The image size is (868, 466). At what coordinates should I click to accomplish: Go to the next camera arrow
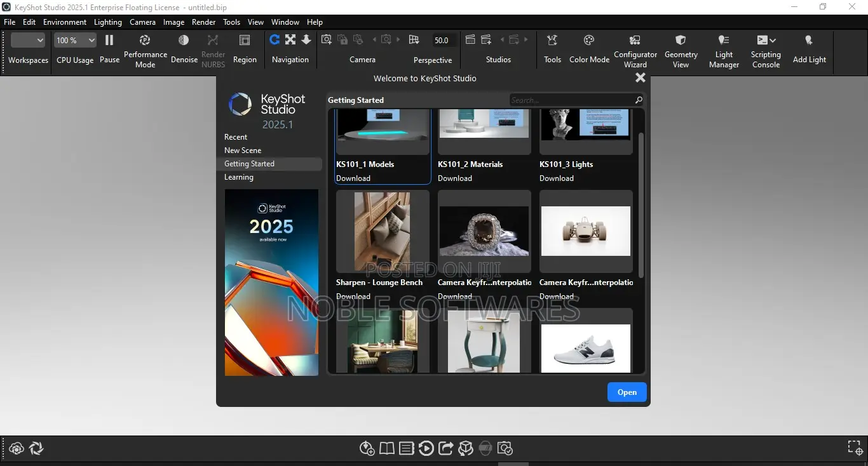(398, 40)
